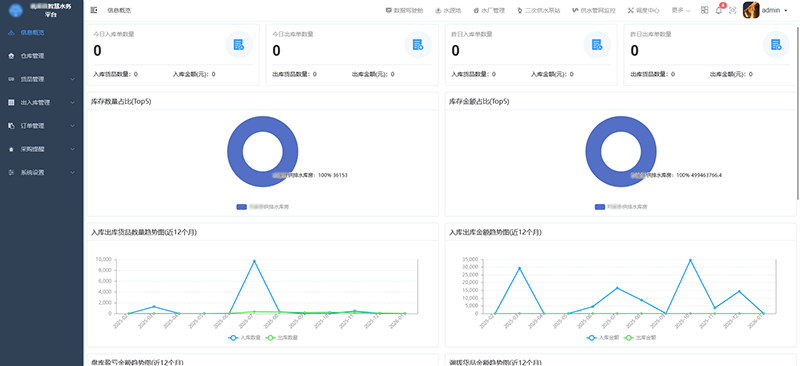
Task: Toggle the 出库数量 legend series
Action: pos(282,337)
